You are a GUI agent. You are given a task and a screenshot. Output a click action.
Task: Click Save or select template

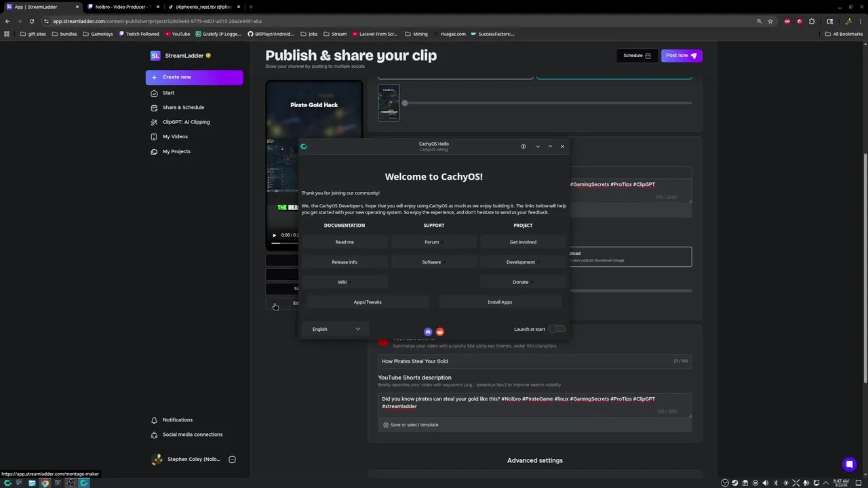(411, 425)
